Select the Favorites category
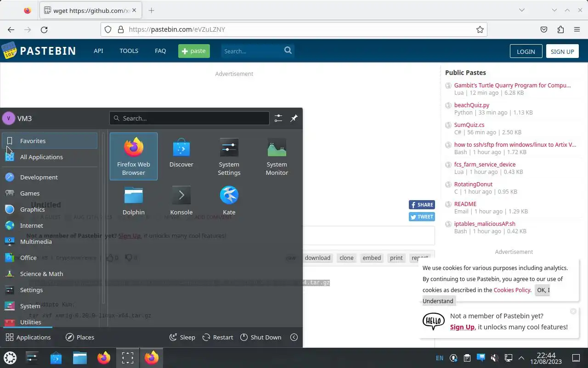The width and height of the screenshot is (588, 368). coord(50,141)
